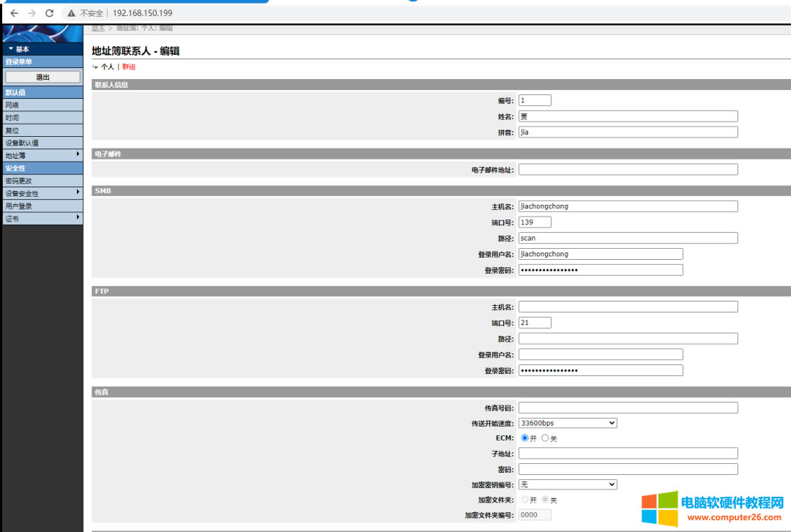The image size is (791, 532).
Task: Expand 证书 submenu in sidebar
Action: [x=42, y=218]
